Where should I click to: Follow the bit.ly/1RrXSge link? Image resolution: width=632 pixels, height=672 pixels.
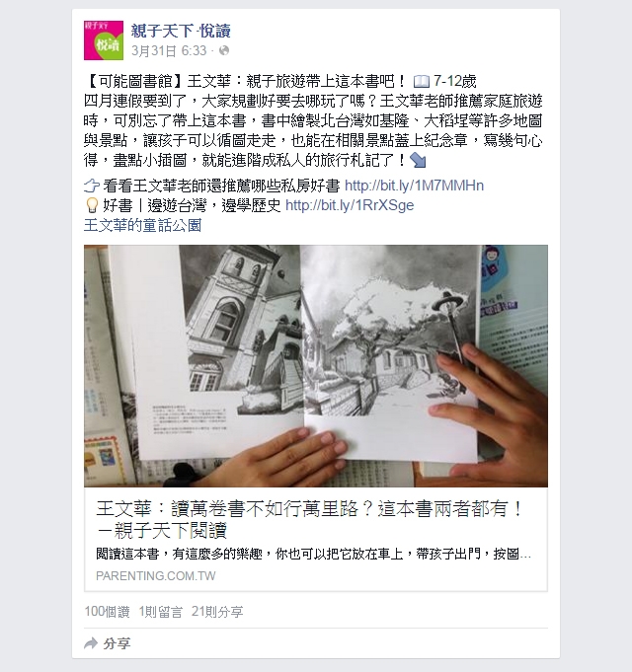(x=350, y=205)
